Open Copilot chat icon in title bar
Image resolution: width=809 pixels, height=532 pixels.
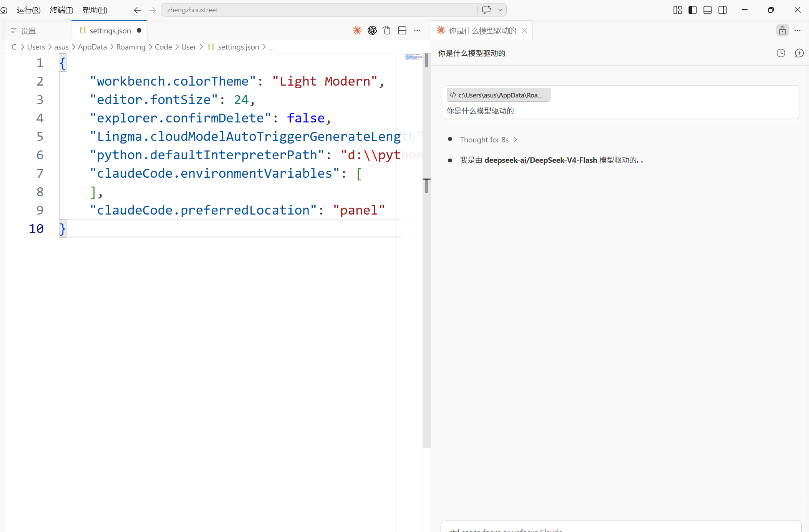point(486,10)
